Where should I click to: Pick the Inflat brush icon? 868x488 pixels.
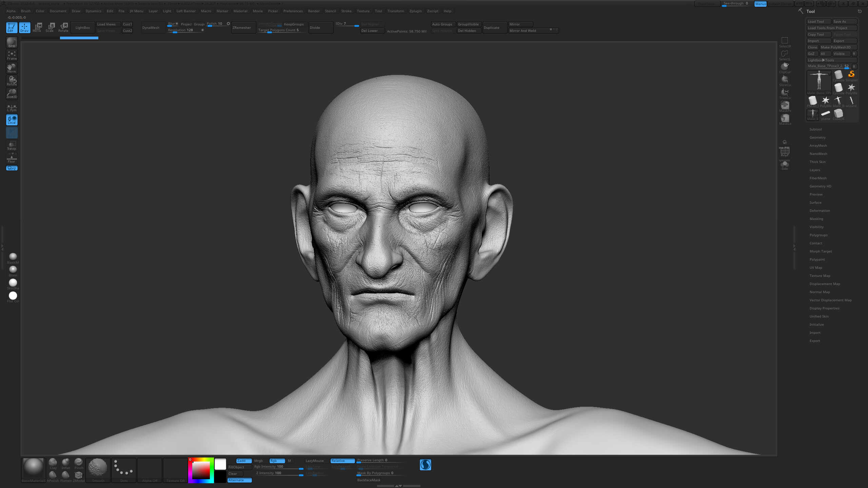point(66,464)
